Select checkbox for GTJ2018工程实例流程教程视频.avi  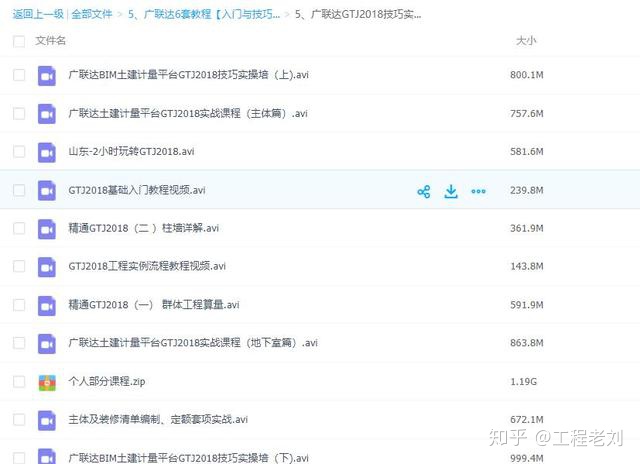(19, 266)
